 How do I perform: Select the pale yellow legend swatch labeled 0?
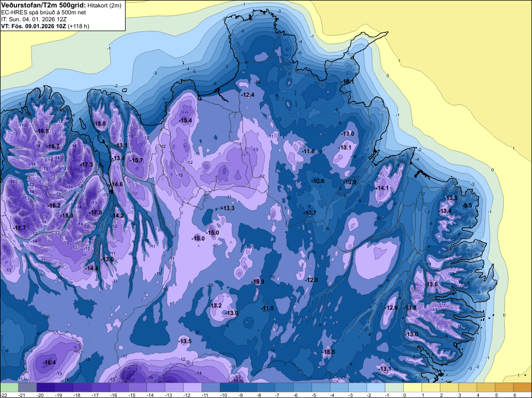click(x=412, y=387)
